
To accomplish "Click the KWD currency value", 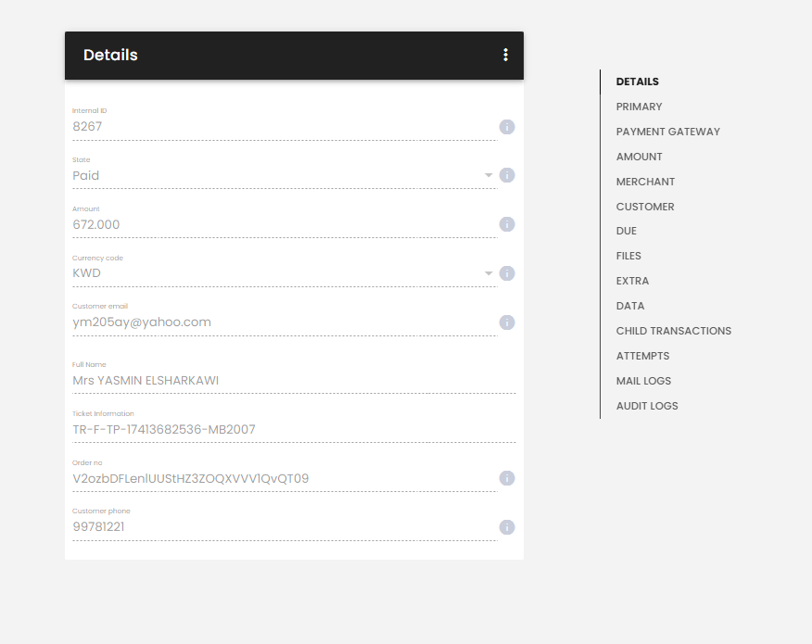I will tap(86, 273).
